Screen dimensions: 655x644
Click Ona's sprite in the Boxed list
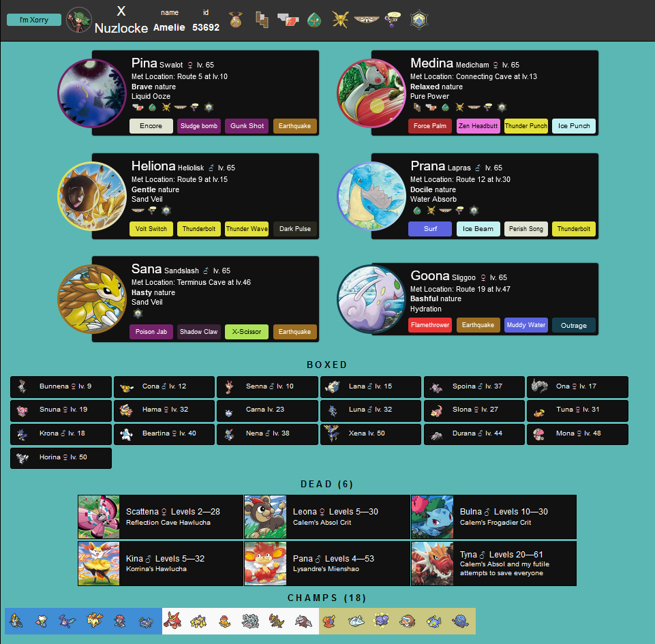point(539,386)
